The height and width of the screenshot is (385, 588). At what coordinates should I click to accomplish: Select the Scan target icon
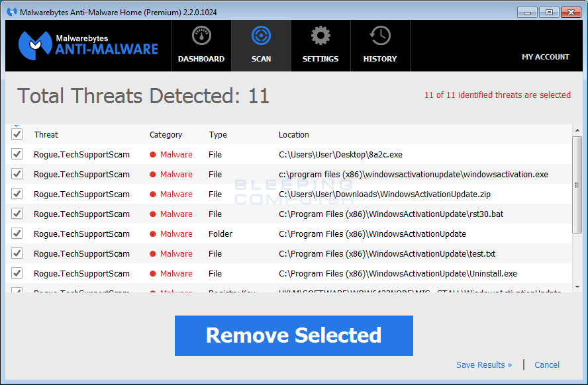pyautogui.click(x=261, y=36)
